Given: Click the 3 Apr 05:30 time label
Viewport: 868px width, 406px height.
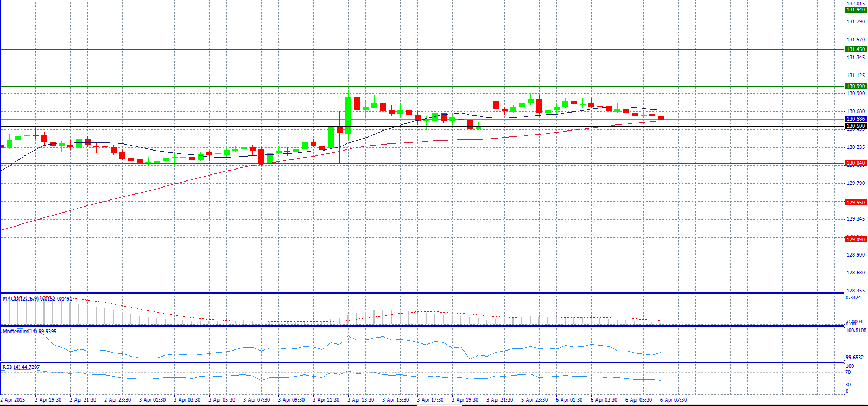Looking at the screenshot, I should click(222, 400).
